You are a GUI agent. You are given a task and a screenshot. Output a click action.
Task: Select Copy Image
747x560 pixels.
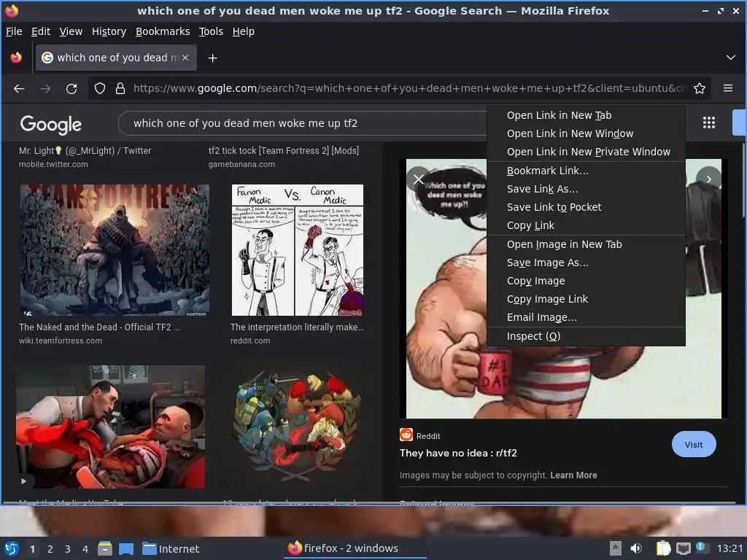(x=586, y=281)
